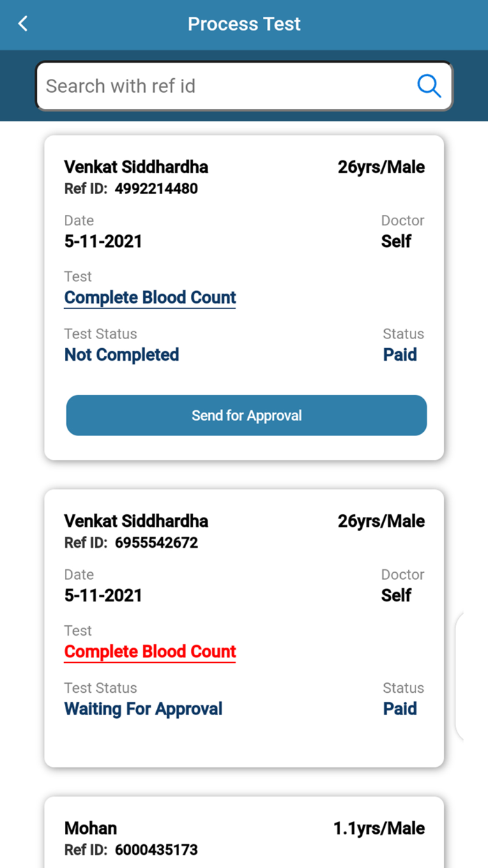Tap the Paid status on the second card
488x868 pixels.
[x=399, y=709]
